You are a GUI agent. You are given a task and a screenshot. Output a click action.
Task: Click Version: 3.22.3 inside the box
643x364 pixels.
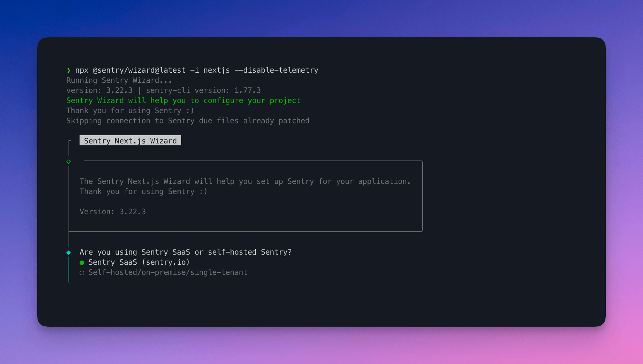pyautogui.click(x=113, y=212)
